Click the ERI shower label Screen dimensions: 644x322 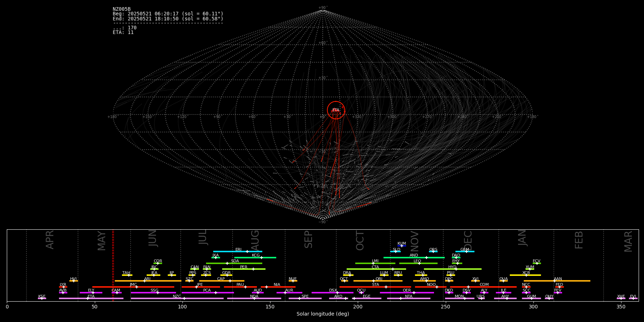[239, 250]
